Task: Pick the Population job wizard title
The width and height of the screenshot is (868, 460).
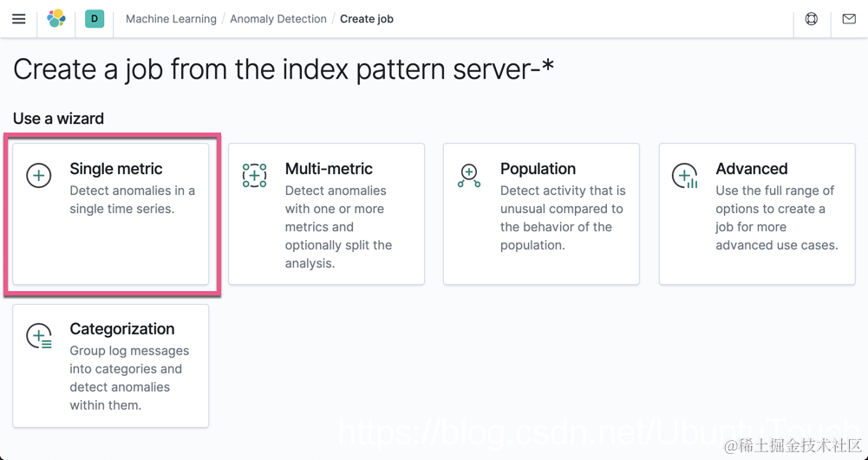Action: (538, 169)
